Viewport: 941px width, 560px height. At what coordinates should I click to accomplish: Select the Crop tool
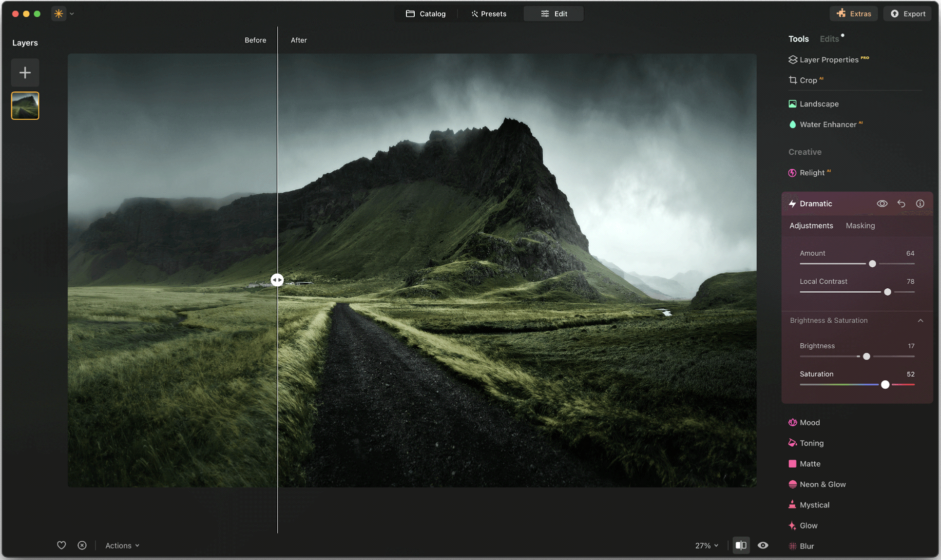click(x=806, y=80)
